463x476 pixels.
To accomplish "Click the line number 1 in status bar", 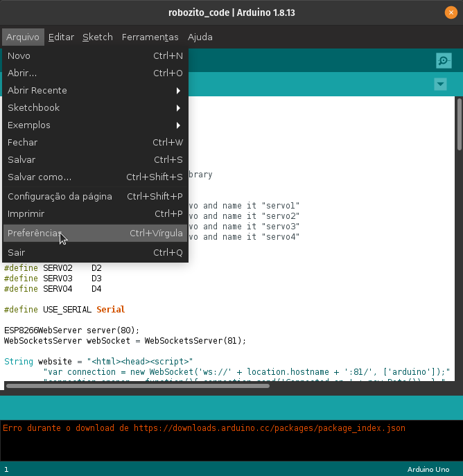I will tap(6, 470).
